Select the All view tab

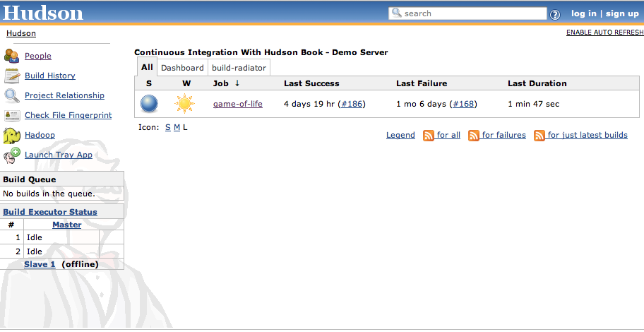point(147,67)
